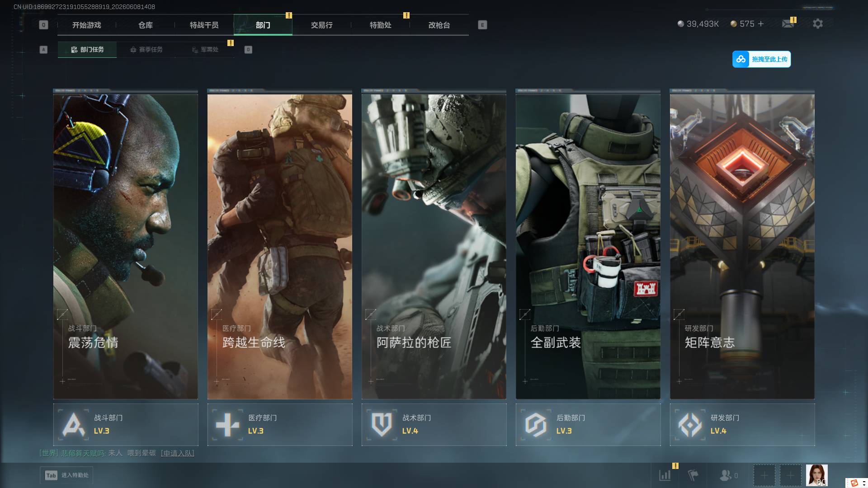The width and height of the screenshot is (868, 488).
Task: Click the A key previous sub-tab icon
Action: 43,50
